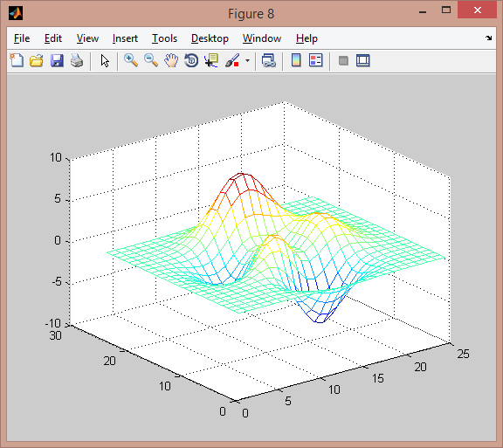This screenshot has width=503, height=448.
Task: Activate the Rotate 3D tool
Action: pos(191,60)
